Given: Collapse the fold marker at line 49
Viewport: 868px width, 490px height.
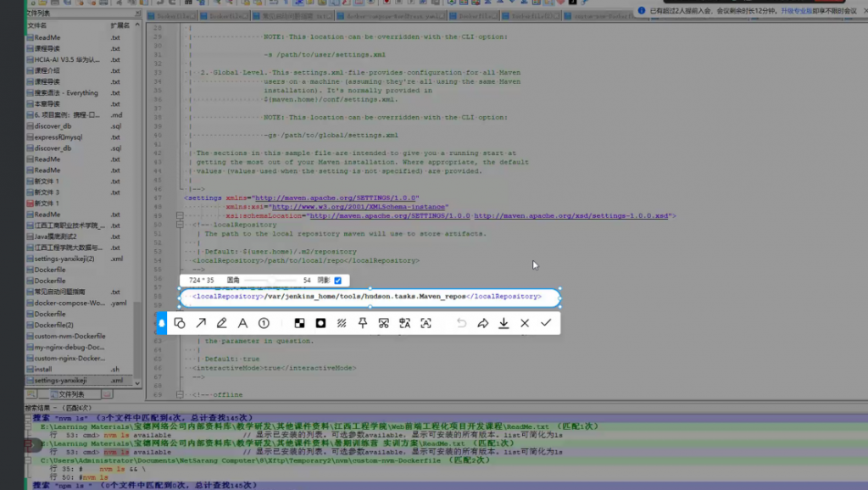Looking at the screenshot, I should (180, 216).
